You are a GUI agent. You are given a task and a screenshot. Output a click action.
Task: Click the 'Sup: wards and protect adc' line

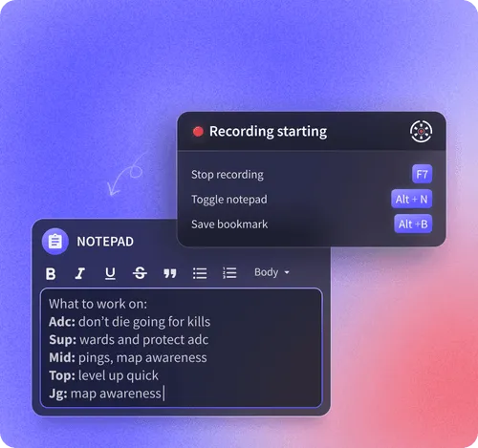click(x=129, y=340)
